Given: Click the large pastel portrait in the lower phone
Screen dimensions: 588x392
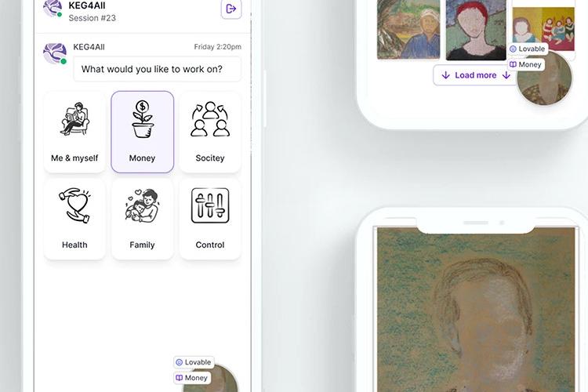Looking at the screenshot, I should click(x=476, y=310).
